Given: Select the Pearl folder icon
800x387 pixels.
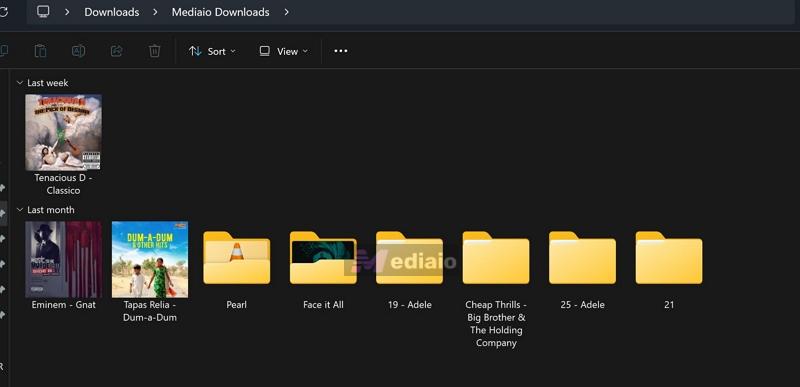Looking at the screenshot, I should point(236,257).
